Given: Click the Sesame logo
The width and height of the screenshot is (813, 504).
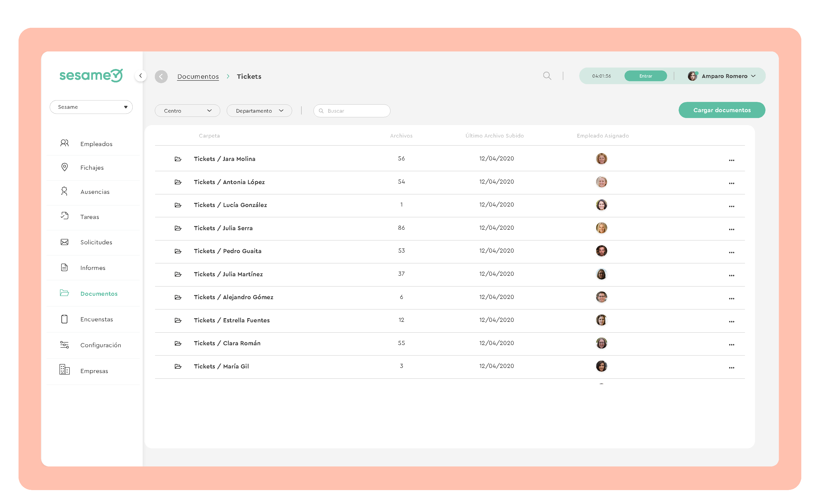Looking at the screenshot, I should click(91, 76).
